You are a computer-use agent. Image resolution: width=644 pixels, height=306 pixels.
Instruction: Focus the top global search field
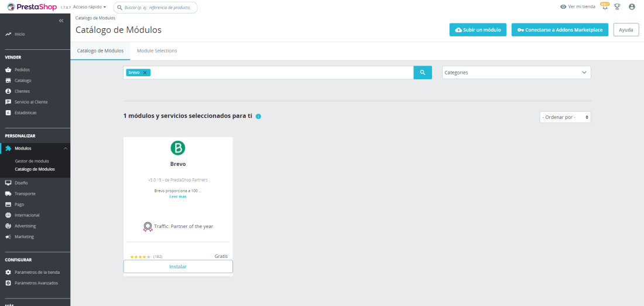click(x=155, y=8)
